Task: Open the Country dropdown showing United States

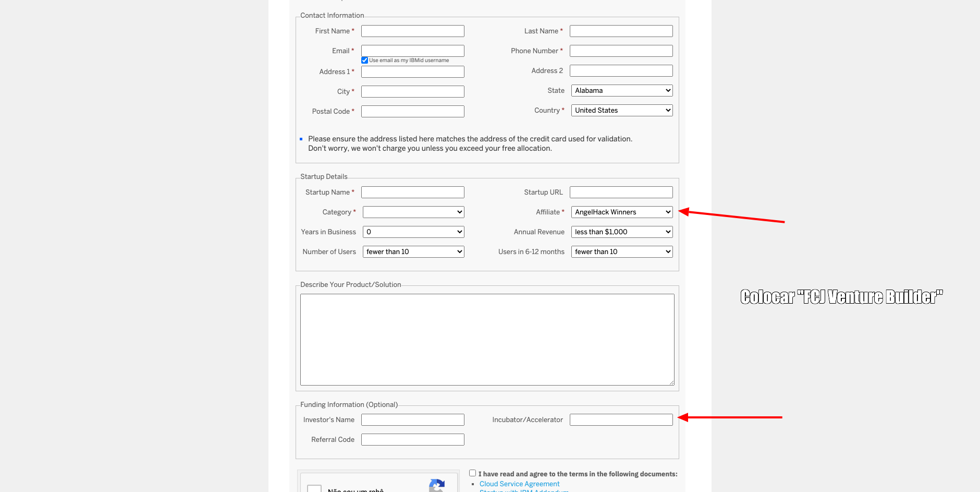Action: coord(622,110)
